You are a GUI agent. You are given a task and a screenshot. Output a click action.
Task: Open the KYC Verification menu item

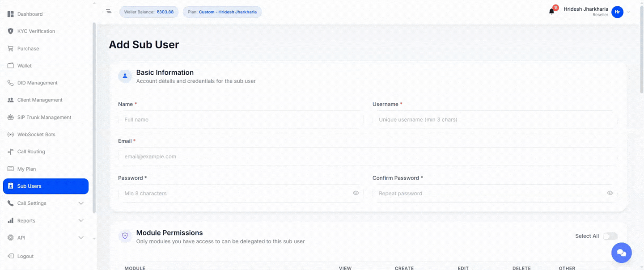coord(46,31)
